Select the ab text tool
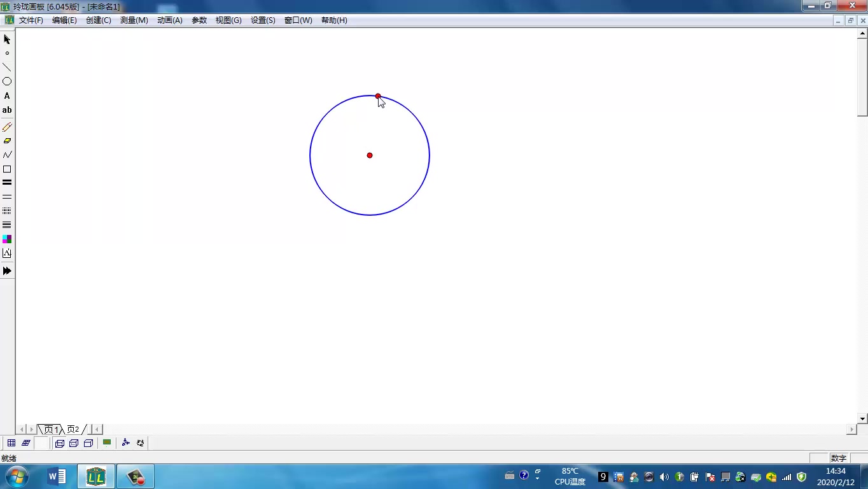The image size is (868, 489). pyautogui.click(x=7, y=110)
